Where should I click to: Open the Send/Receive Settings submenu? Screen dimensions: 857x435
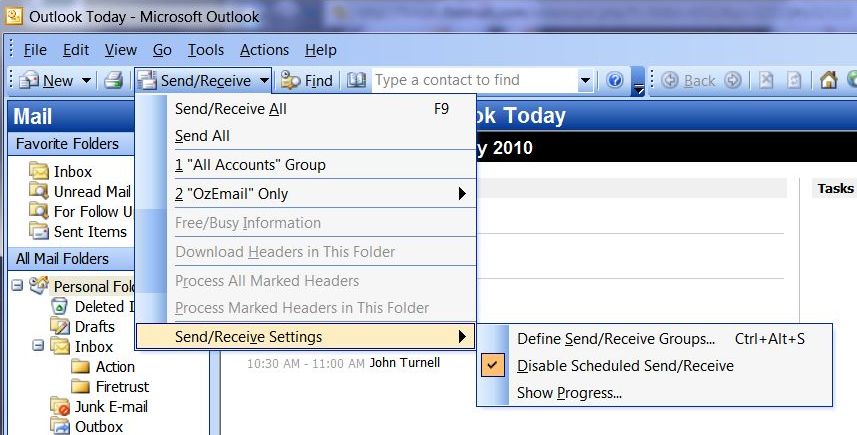click(306, 337)
